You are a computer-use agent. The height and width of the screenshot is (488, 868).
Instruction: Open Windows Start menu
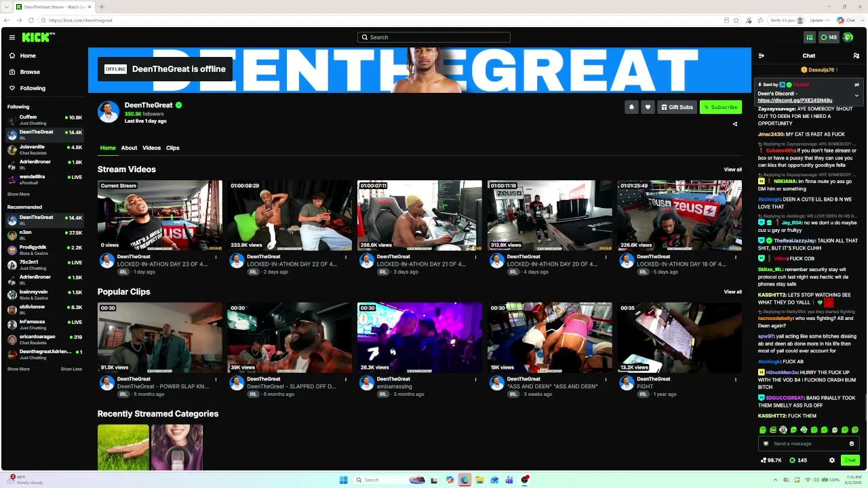(x=343, y=480)
